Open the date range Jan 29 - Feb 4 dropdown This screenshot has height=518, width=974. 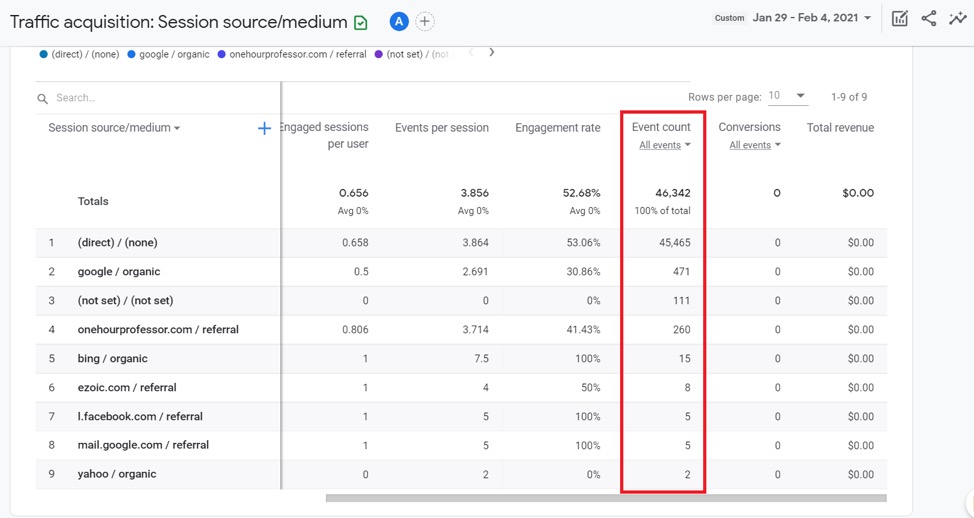[x=811, y=18]
